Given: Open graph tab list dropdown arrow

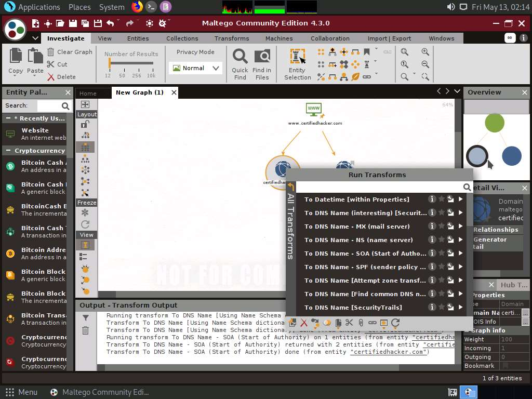Looking at the screenshot, I should [x=457, y=91].
